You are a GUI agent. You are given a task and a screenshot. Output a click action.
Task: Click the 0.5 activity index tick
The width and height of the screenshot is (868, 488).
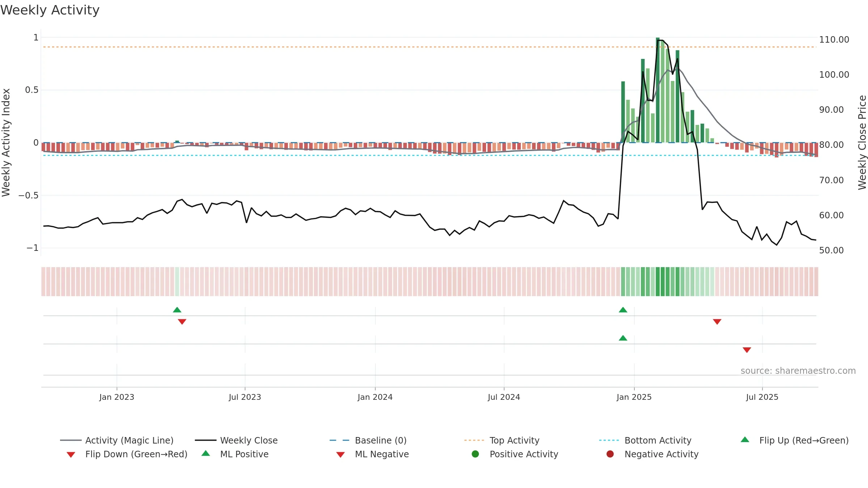coord(32,90)
